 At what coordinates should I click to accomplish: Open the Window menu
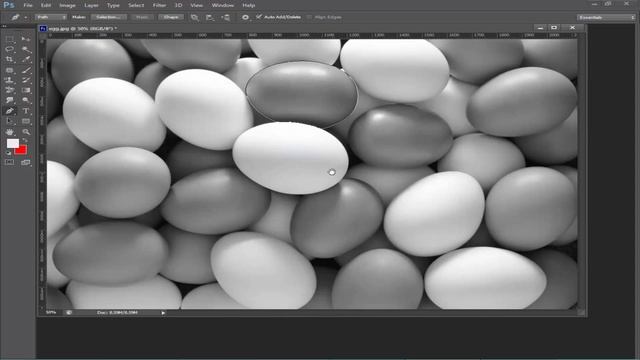[x=222, y=5]
